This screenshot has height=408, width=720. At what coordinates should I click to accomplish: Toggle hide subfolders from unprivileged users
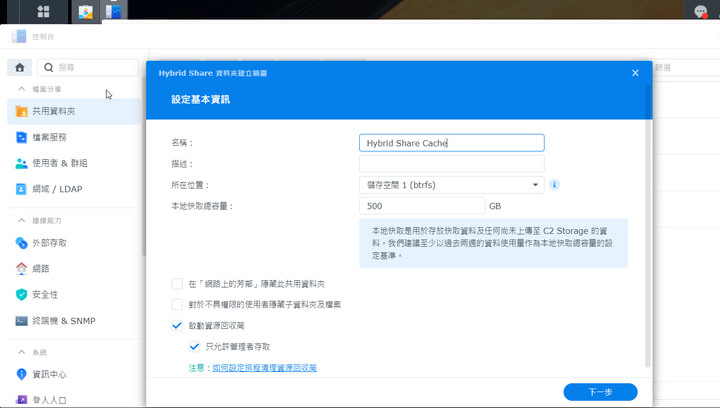[177, 304]
